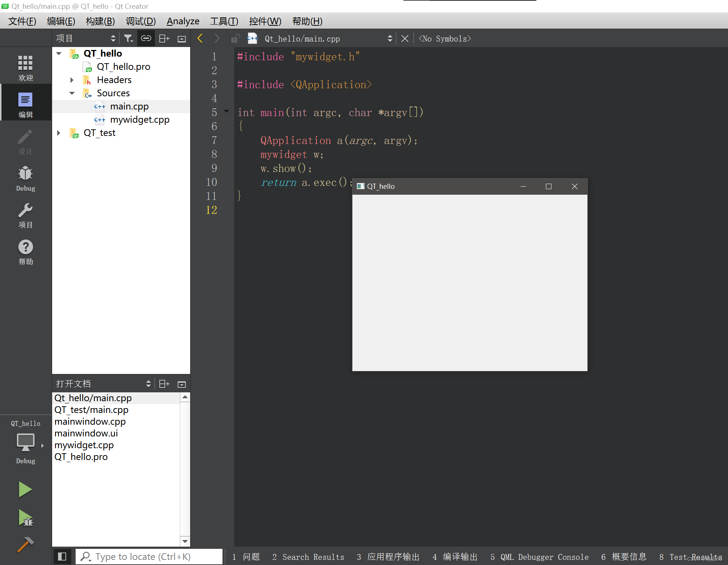This screenshot has height=565, width=728.
Task: Open the 调试(D) menu
Action: 141,21
